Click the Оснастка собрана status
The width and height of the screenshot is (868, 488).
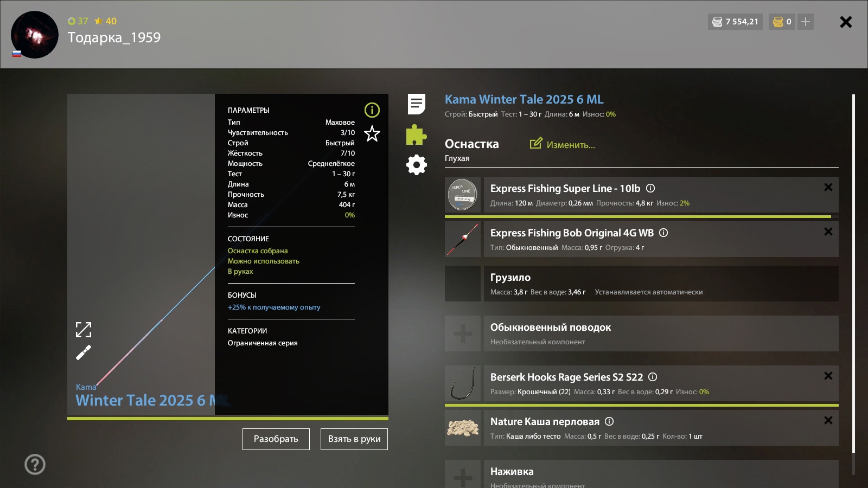click(x=258, y=251)
